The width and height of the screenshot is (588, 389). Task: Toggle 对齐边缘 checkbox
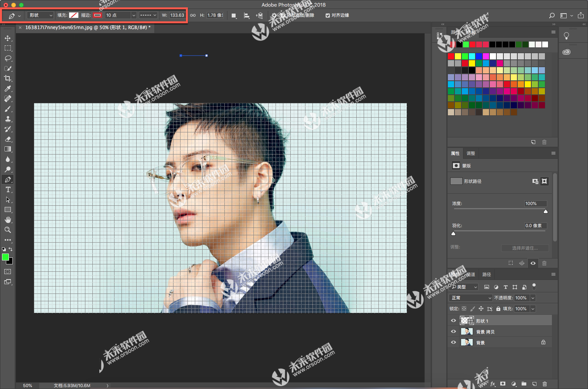[x=328, y=16]
